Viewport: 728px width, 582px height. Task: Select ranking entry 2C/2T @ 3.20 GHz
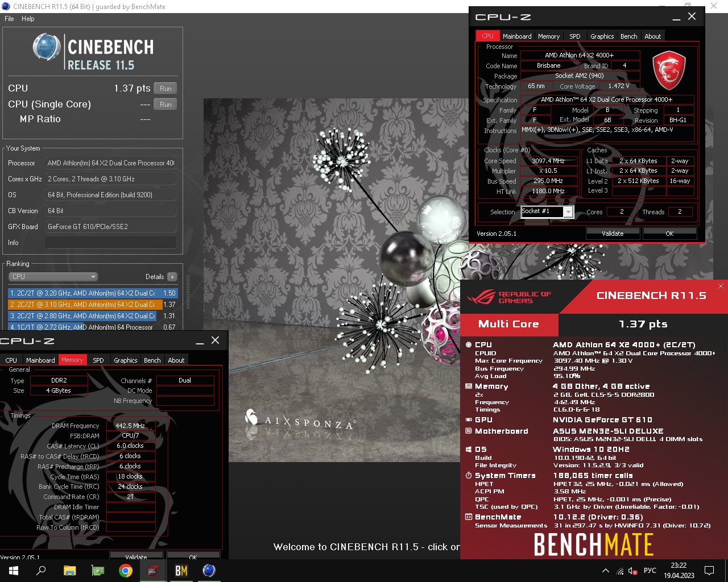click(93, 293)
